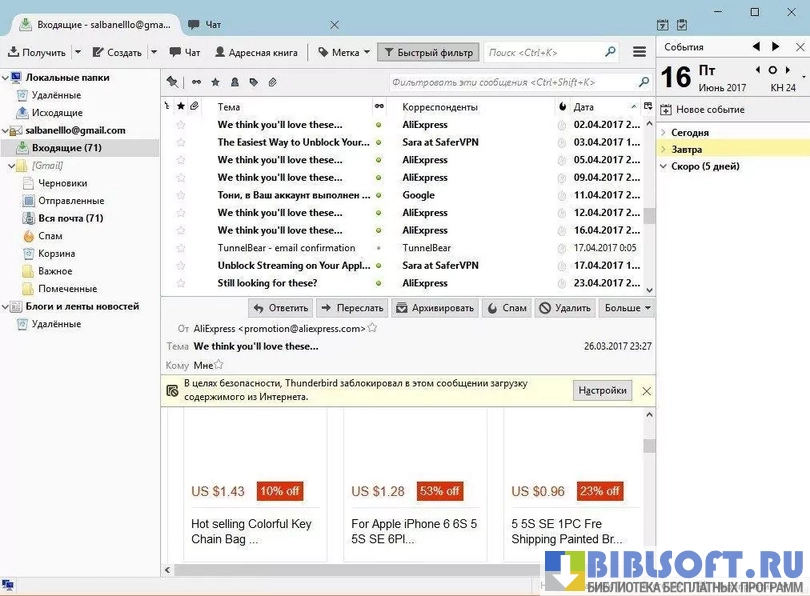
Task: Star the TunnelBear email confirmation message
Action: coord(181,248)
